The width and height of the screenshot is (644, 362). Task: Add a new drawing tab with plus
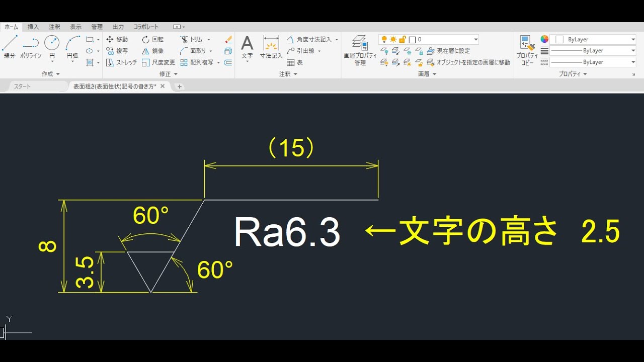click(179, 86)
